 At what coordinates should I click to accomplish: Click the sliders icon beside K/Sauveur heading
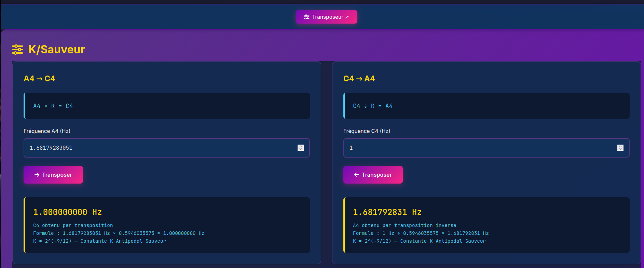click(17, 50)
